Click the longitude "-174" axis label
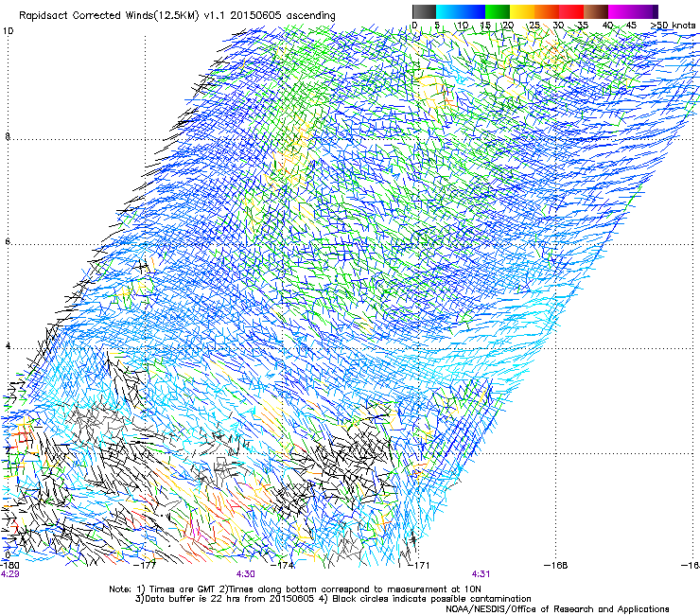Viewport: 700px width, 615px height. (x=284, y=566)
